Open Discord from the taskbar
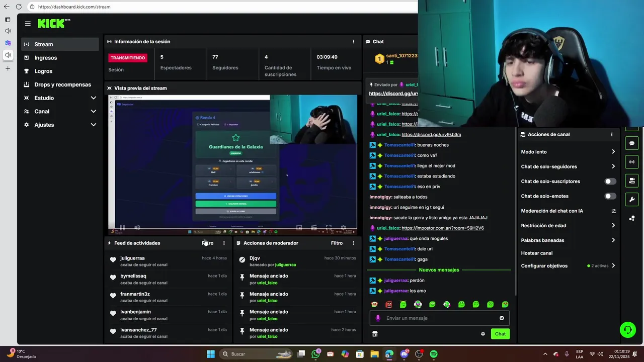This screenshot has width=644, height=362. click(404, 354)
